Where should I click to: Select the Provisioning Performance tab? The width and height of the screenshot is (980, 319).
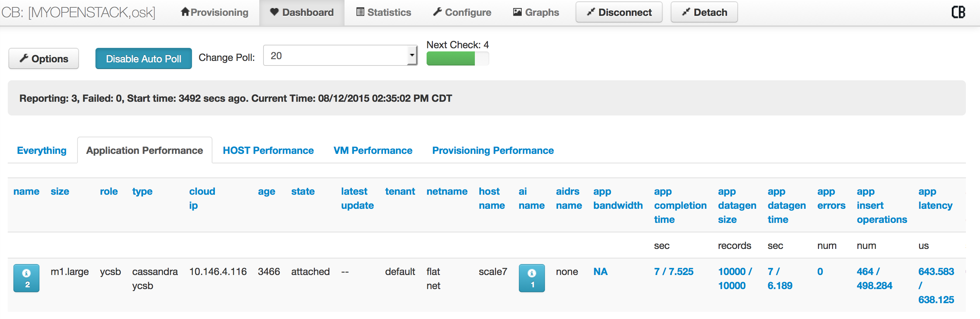pyautogui.click(x=493, y=151)
